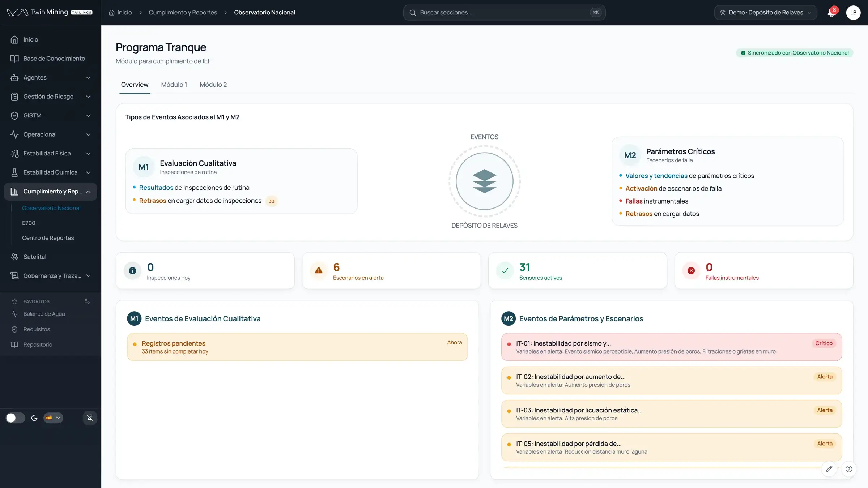Click the M2 Parámetros Críticos card
The height and width of the screenshot is (488, 868).
click(x=728, y=181)
